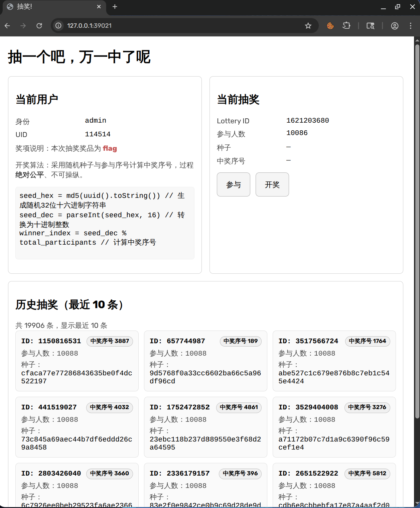Viewport: 420px width, 508px height.
Task: Click the Lottery ID 1621203680 value
Action: click(307, 120)
